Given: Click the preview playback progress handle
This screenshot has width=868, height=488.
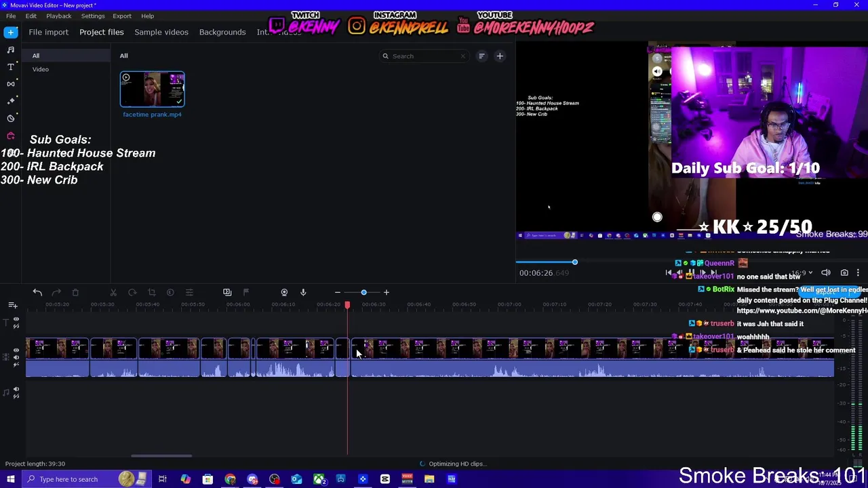Looking at the screenshot, I should point(574,262).
